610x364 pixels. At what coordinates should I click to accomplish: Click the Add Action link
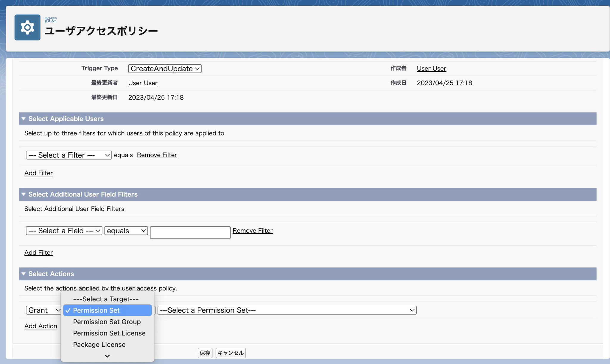(41, 326)
